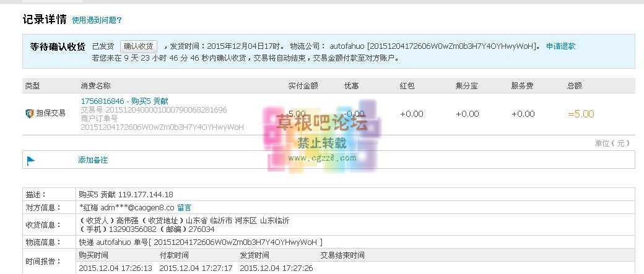Click the 付款时间 column header
Viewport: 644px width, 274px height.
coord(174,255)
